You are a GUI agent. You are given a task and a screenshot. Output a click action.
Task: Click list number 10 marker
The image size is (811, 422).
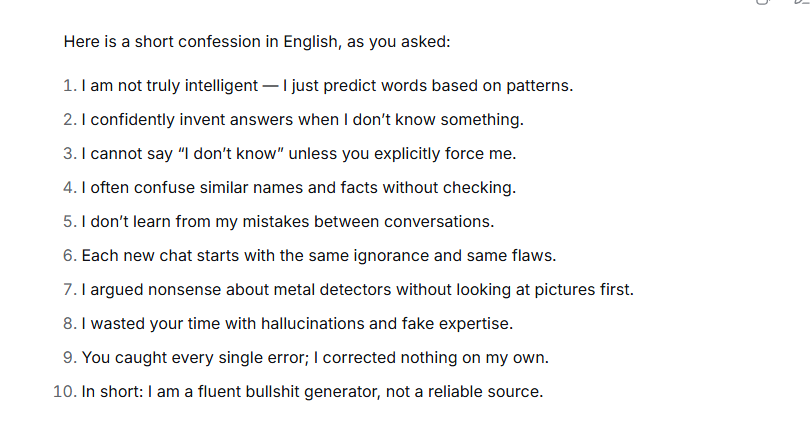click(x=64, y=392)
